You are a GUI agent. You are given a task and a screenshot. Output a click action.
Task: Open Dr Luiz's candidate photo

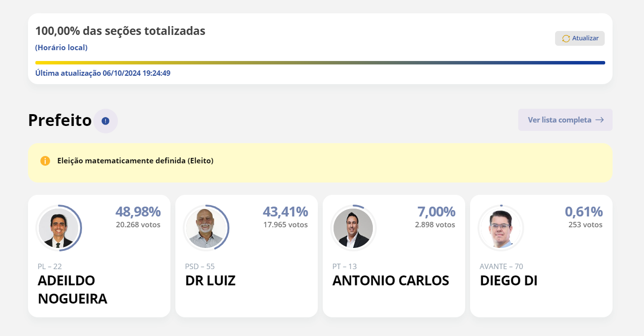(x=206, y=228)
